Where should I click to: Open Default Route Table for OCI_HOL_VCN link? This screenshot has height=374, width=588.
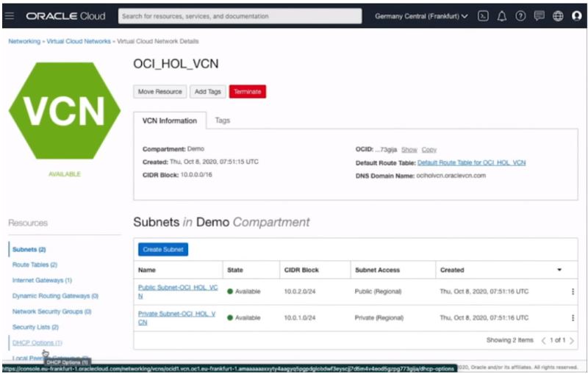click(471, 162)
